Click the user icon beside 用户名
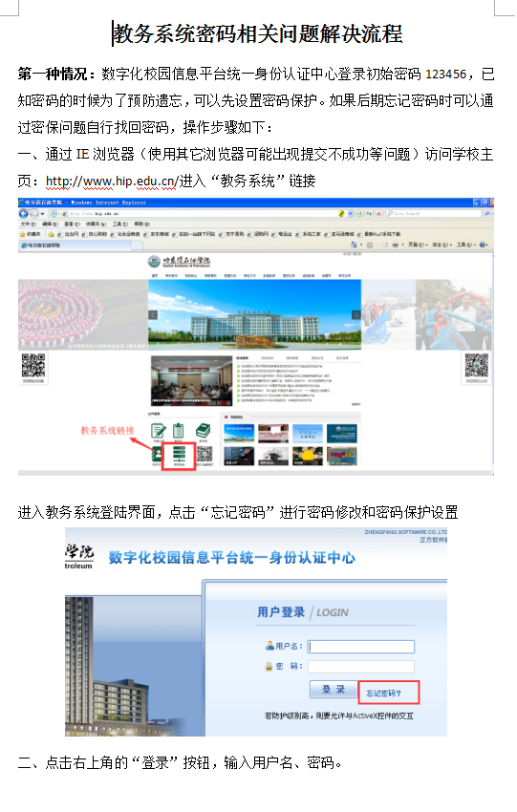Screen dimensions: 517x812 click(x=269, y=646)
